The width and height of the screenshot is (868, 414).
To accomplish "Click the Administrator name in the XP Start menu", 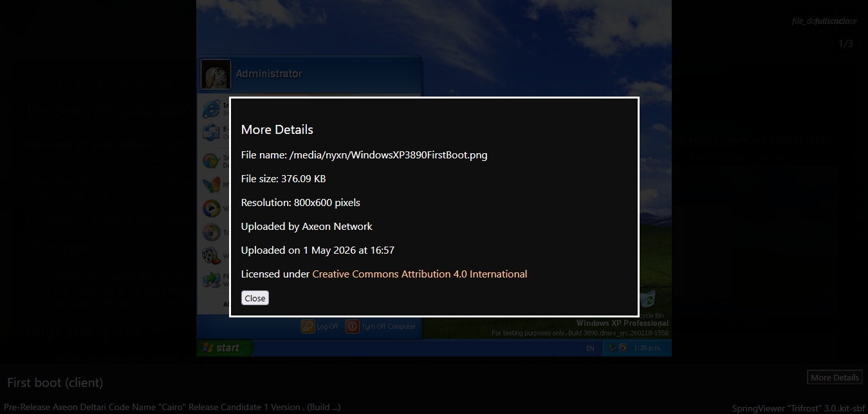I will [x=269, y=74].
